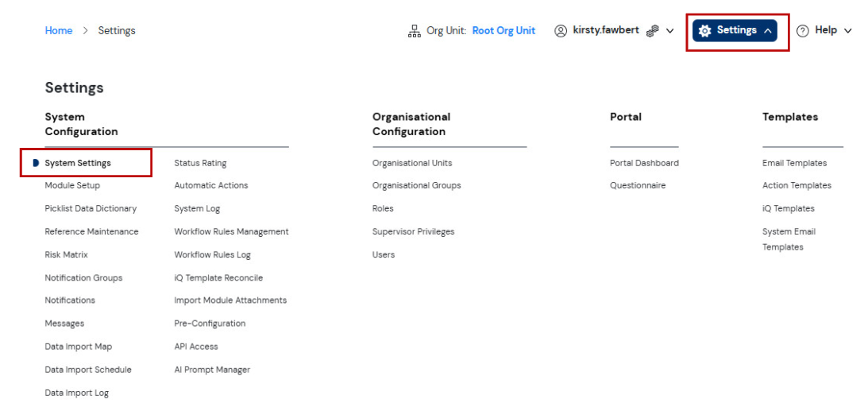Open System Settings menu item
Viewport: 868px width, 407px height.
pyautogui.click(x=78, y=163)
